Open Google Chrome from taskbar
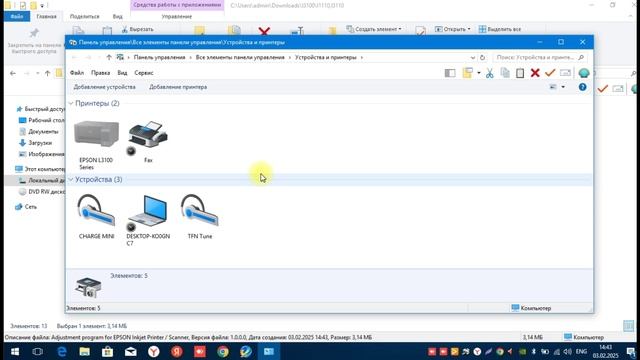This screenshot has height=360, width=640. pyautogui.click(x=223, y=351)
